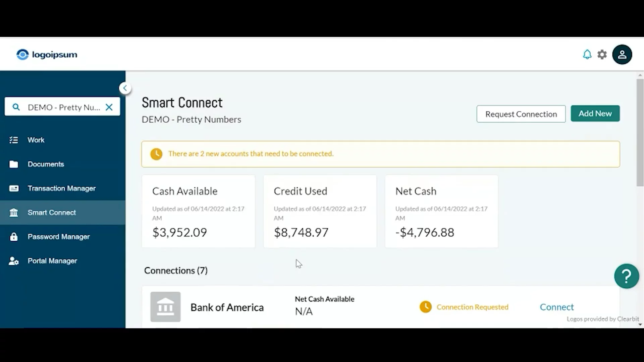
Task: Click the help question mark button
Action: click(626, 276)
